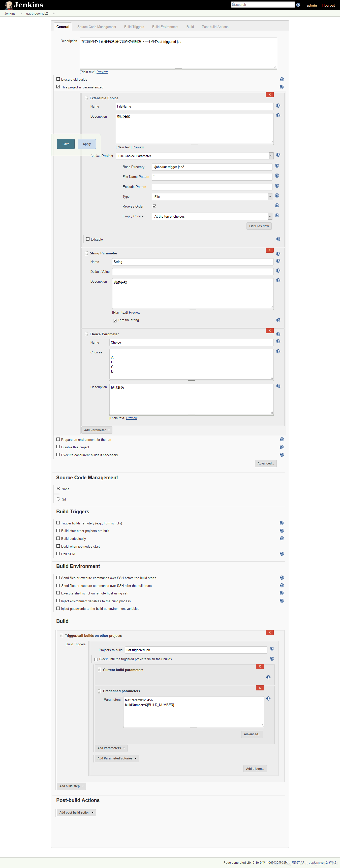Uncheck This project is parameterized

point(58,87)
